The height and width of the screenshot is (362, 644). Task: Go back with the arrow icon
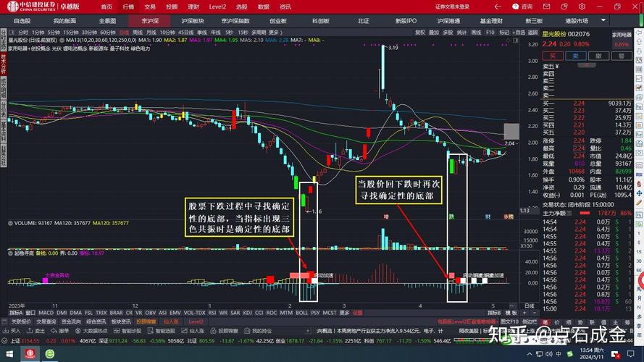pyautogui.click(x=498, y=7)
